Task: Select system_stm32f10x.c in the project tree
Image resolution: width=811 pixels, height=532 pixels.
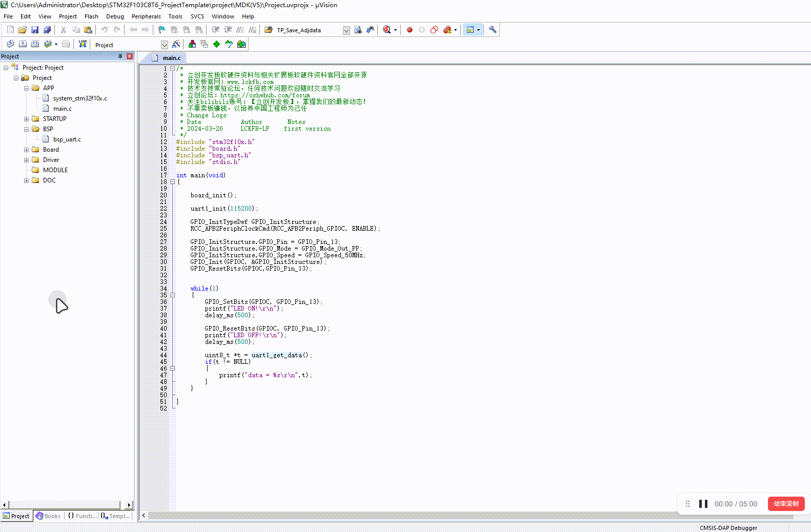Action: pyautogui.click(x=80, y=98)
